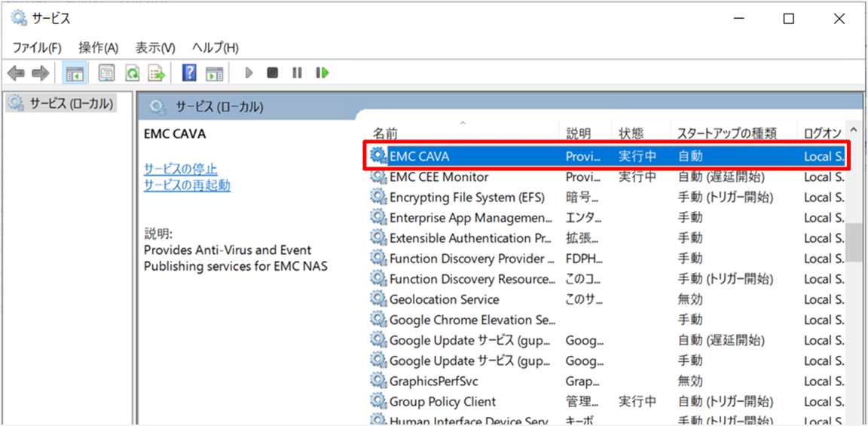Sort by the 状態 column header

641,133
